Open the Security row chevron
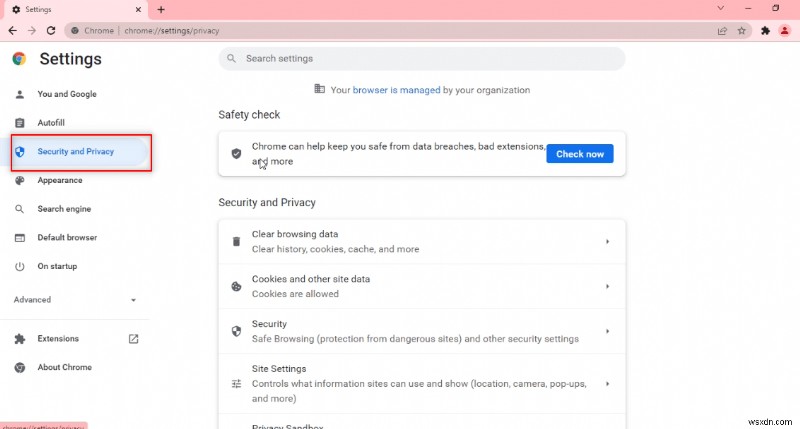This screenshot has width=800, height=429. click(x=607, y=331)
